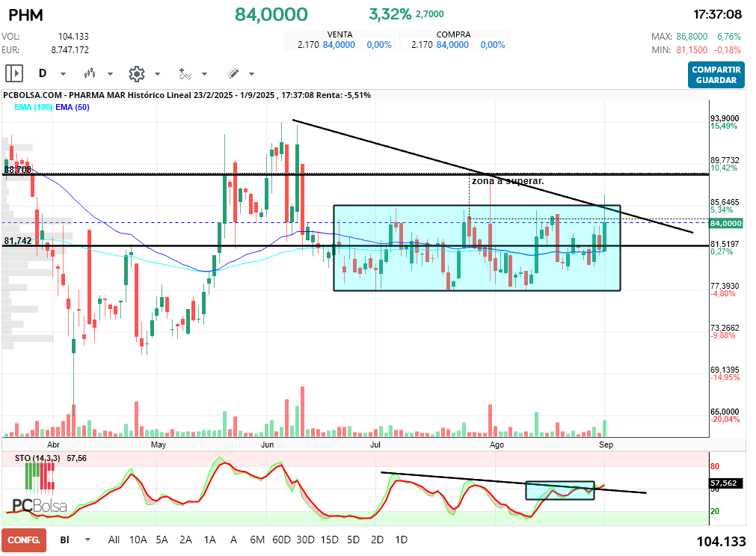
Task: Click the 77,3930 price axis label
Action: [725, 286]
